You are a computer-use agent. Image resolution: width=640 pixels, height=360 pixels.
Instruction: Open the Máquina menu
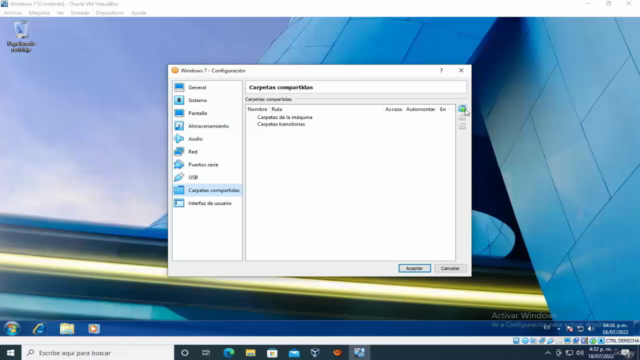[x=39, y=13]
